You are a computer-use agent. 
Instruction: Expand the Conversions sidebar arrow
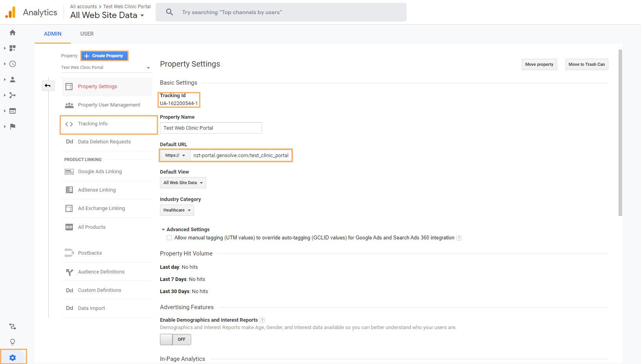5,127
